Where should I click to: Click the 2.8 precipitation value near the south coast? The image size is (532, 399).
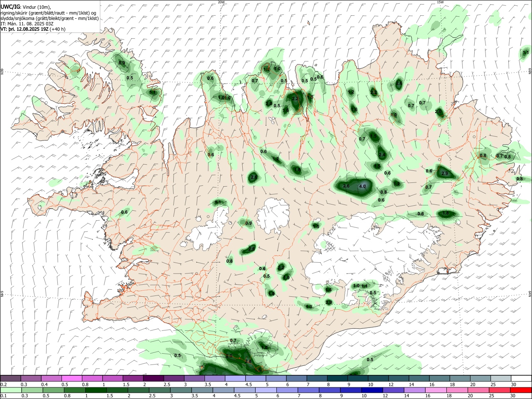click(x=248, y=362)
